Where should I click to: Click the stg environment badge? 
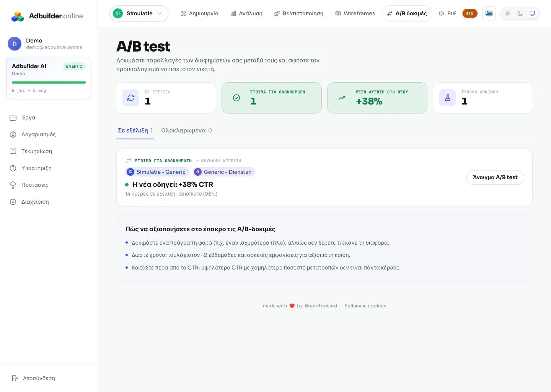470,13
